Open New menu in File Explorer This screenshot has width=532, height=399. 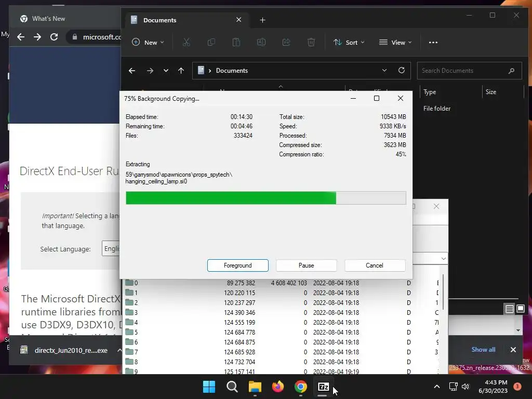tap(148, 43)
